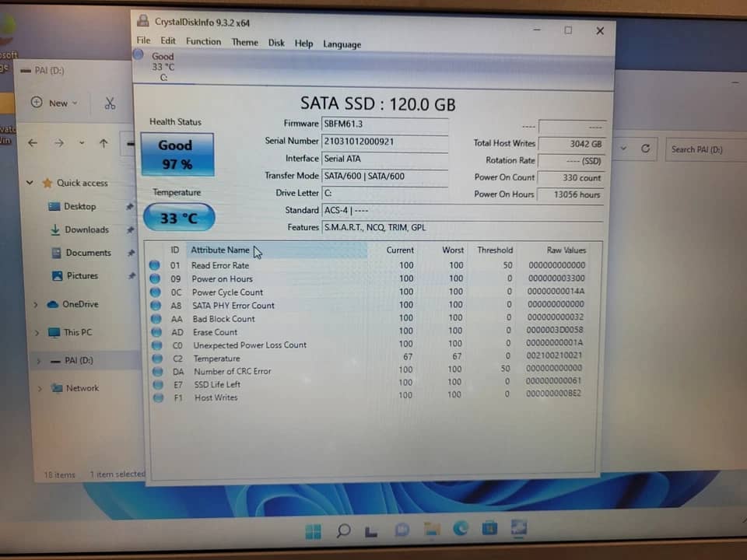The image size is (747, 560).
Task: Open Microsoft Store from the taskbar
Action: coord(489,528)
